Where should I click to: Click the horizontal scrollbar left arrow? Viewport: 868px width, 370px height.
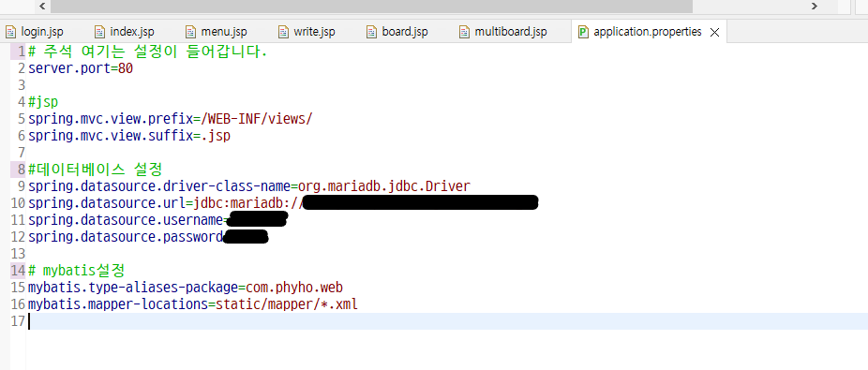click(x=42, y=6)
